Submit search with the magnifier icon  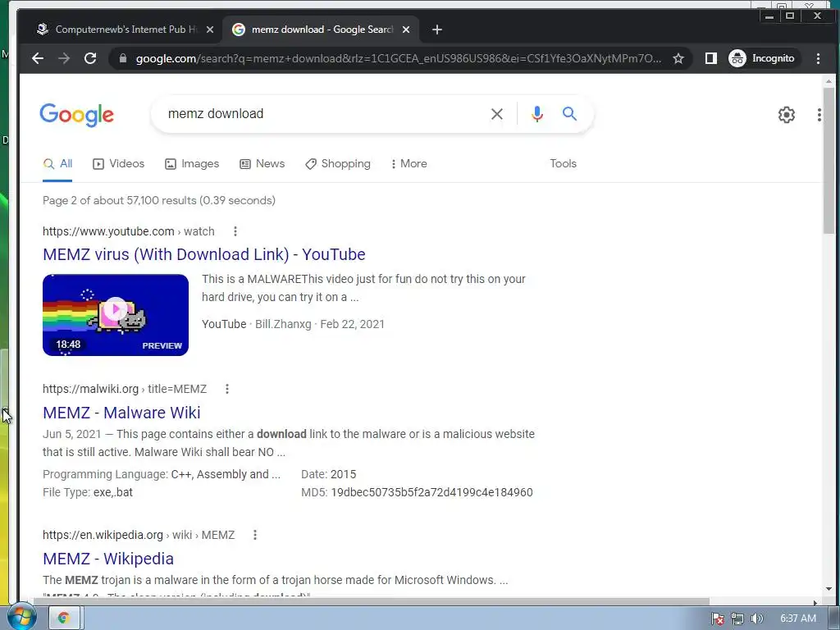[x=569, y=113]
